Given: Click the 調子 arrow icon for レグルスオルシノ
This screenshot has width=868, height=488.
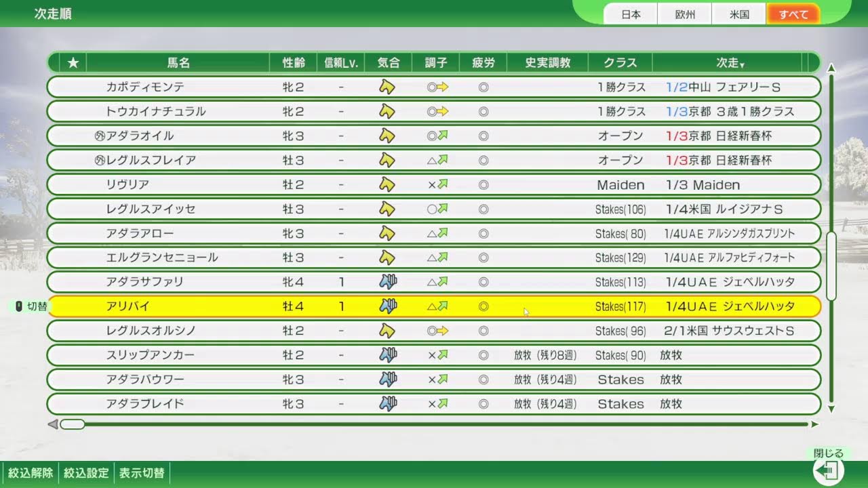Looking at the screenshot, I should 443,331.
